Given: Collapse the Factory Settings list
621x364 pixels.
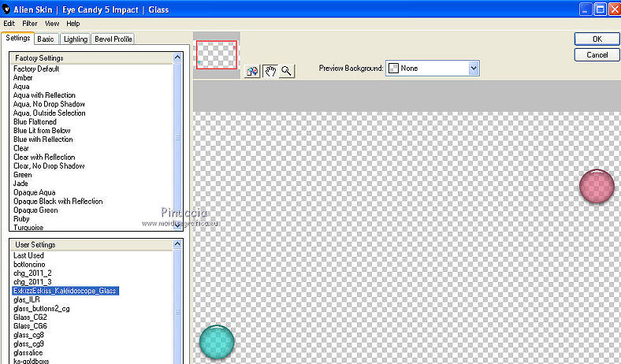Looking at the screenshot, I should [177, 58].
